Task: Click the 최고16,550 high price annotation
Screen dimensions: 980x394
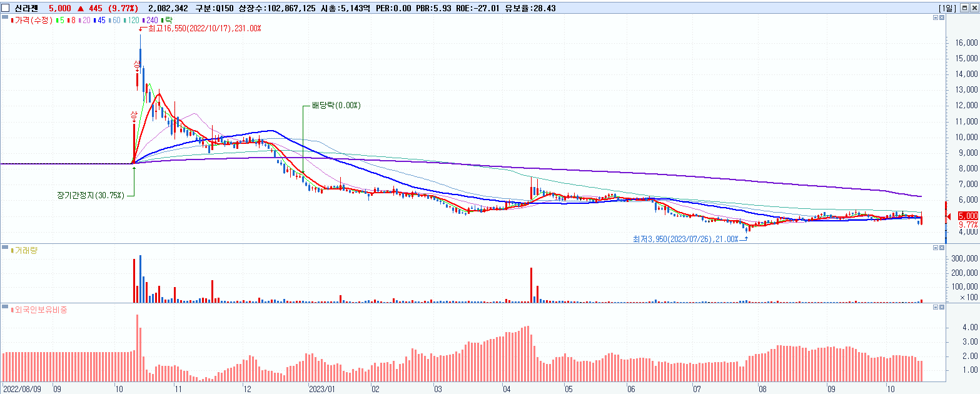Action: tap(204, 29)
